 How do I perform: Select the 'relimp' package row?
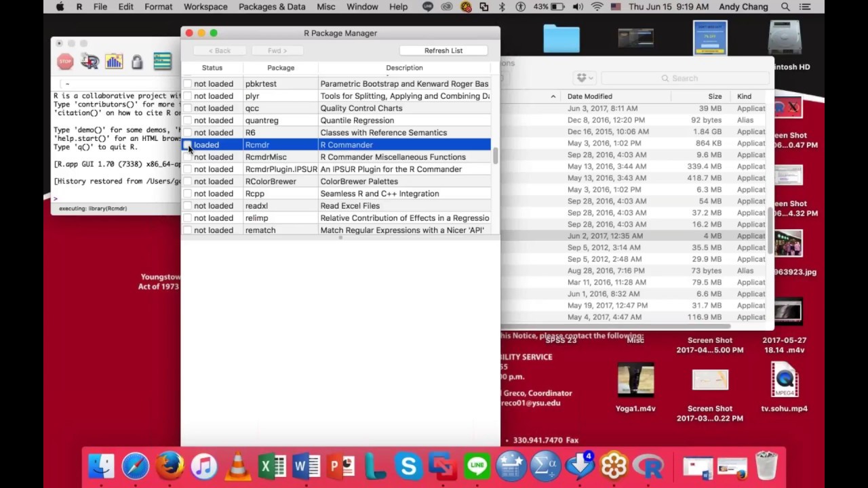click(336, 218)
